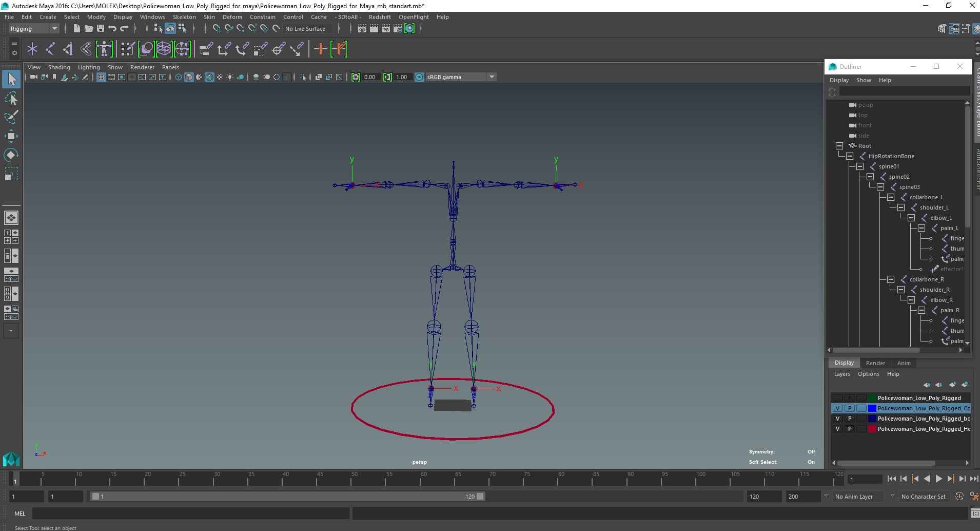Click the MEL command line input
The width and height of the screenshot is (980, 531).
coord(191,514)
